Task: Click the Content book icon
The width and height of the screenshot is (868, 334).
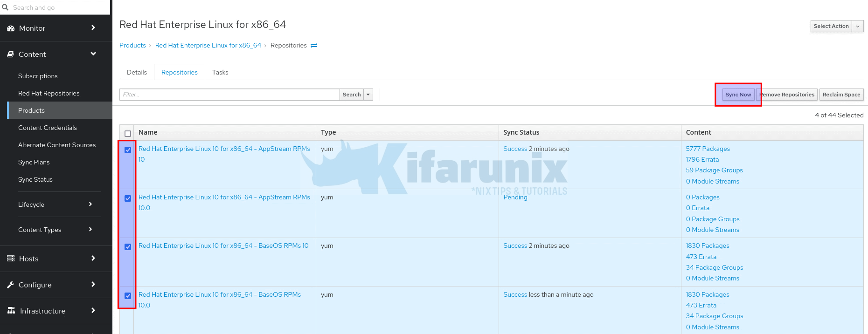Action: coord(11,55)
